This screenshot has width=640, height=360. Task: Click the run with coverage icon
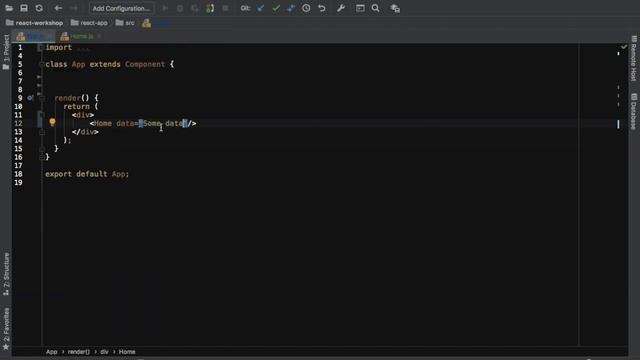tap(195, 8)
